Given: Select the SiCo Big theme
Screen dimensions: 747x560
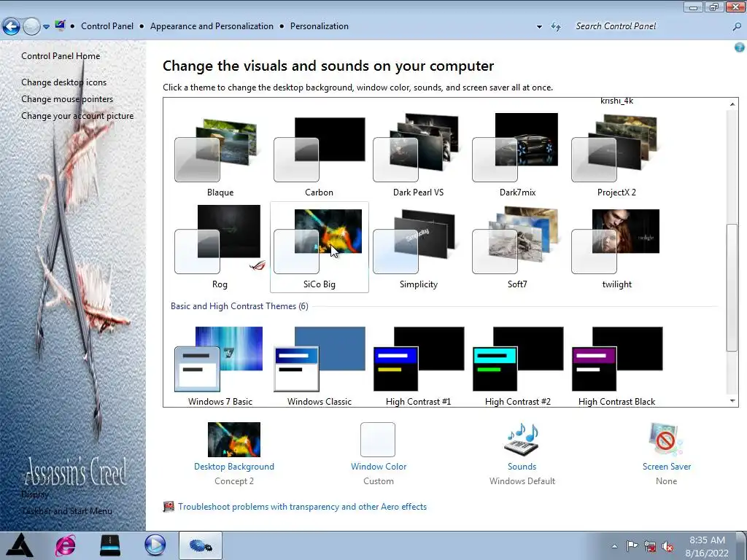Looking at the screenshot, I should [x=320, y=246].
